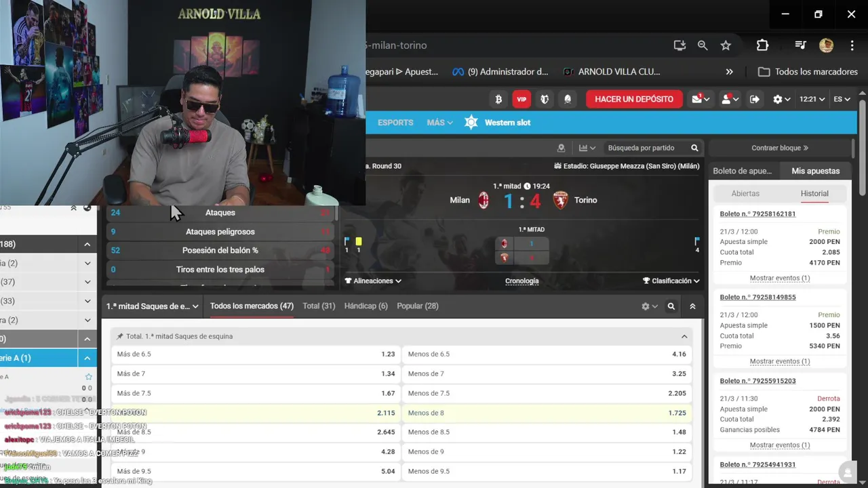Screen dimensions: 868x488
Task: Open ticket Boleto n.º 79255915203
Action: pos(757,381)
